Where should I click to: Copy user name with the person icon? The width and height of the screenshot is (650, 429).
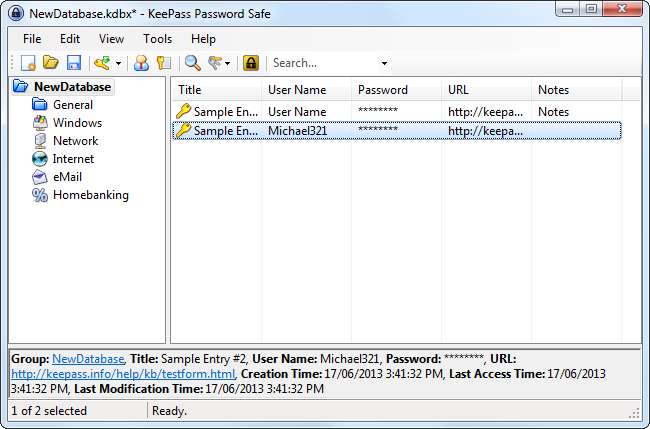coord(141,63)
